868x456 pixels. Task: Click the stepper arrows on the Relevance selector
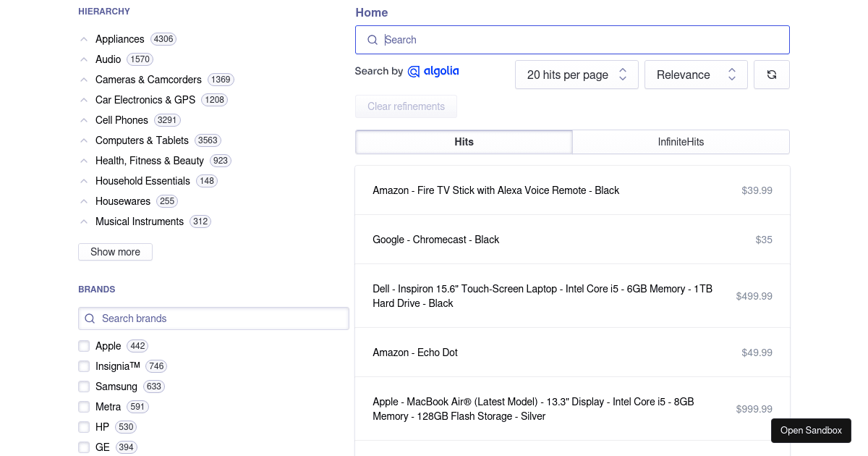(732, 74)
